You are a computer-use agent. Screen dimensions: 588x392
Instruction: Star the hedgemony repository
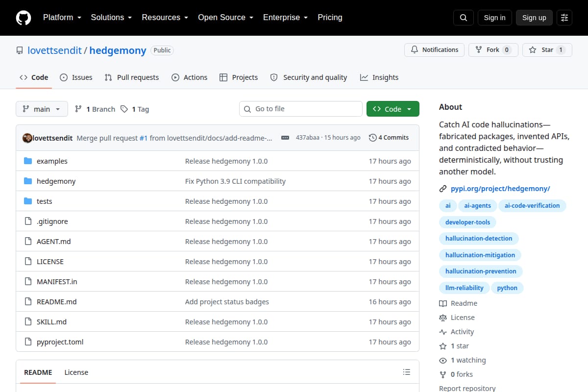(547, 50)
